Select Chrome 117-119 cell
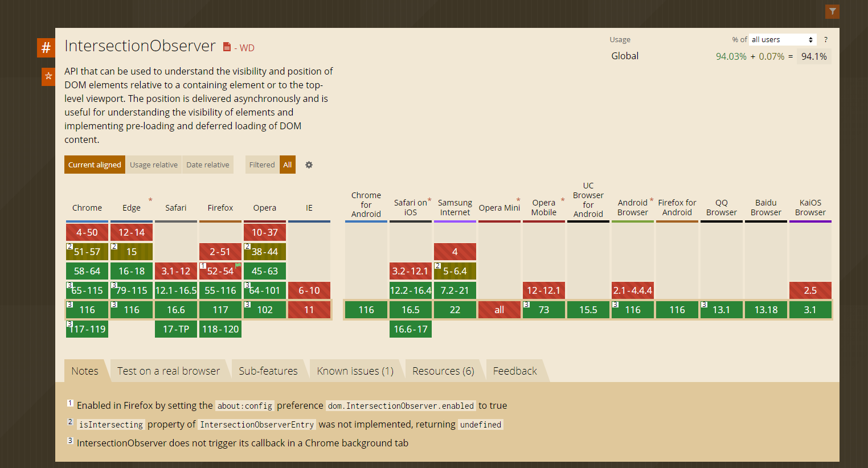 pos(87,329)
